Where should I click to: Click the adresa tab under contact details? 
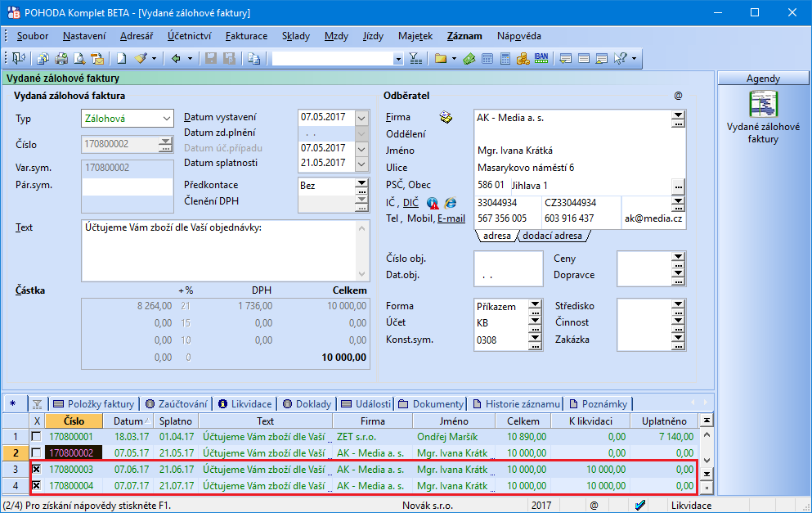(x=496, y=236)
